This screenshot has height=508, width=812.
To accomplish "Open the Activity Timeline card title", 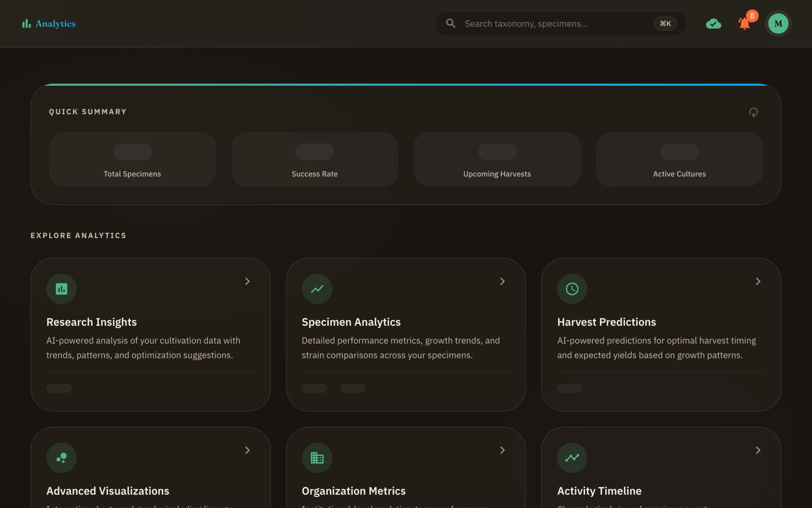I will point(599,491).
